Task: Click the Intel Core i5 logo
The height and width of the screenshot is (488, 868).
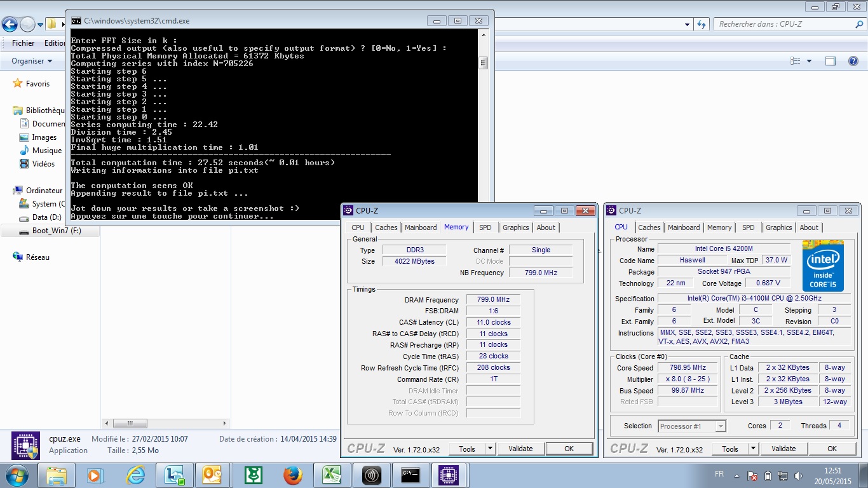Action: [823, 266]
